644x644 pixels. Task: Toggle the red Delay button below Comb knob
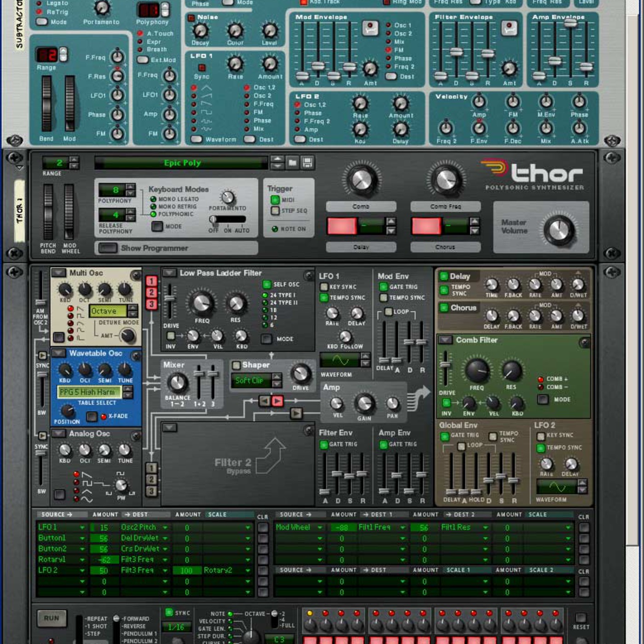(x=341, y=226)
